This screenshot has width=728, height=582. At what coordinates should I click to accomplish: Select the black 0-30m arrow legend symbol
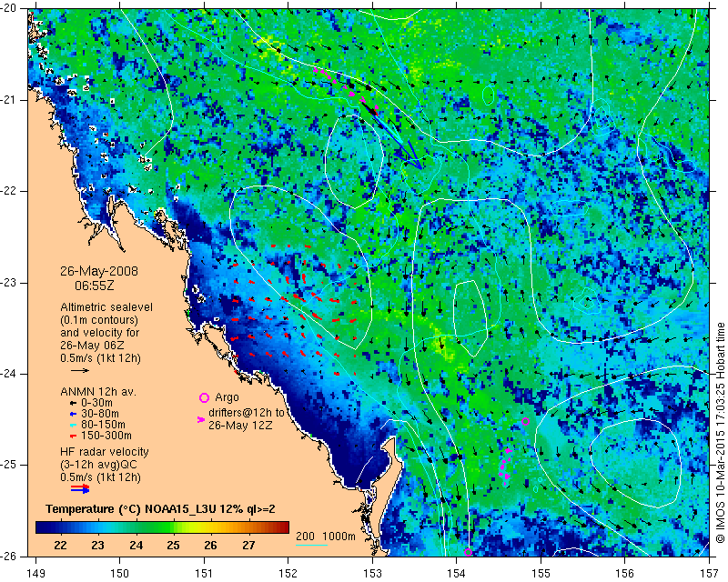[73, 404]
